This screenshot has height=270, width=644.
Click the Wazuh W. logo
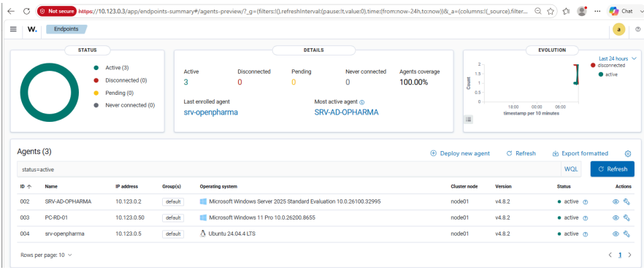31,29
